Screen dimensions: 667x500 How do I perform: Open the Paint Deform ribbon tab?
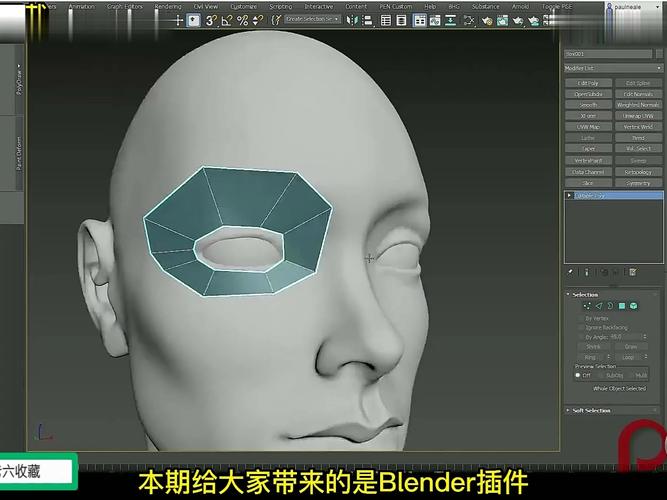click(19, 154)
